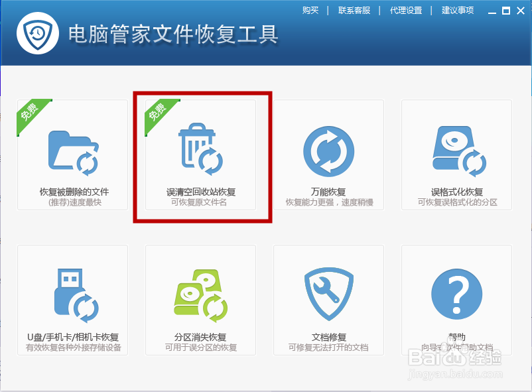Open 代理设置 in the top bar

tap(406, 11)
